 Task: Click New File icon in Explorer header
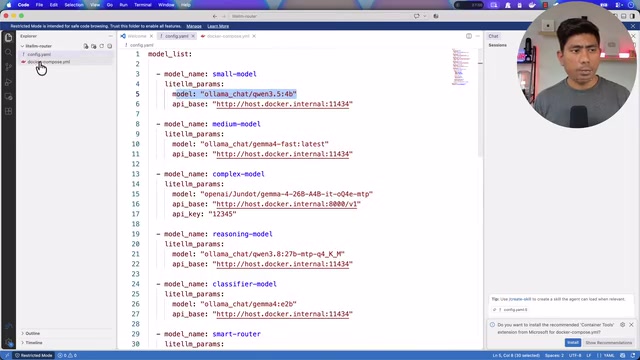click(x=86, y=46)
